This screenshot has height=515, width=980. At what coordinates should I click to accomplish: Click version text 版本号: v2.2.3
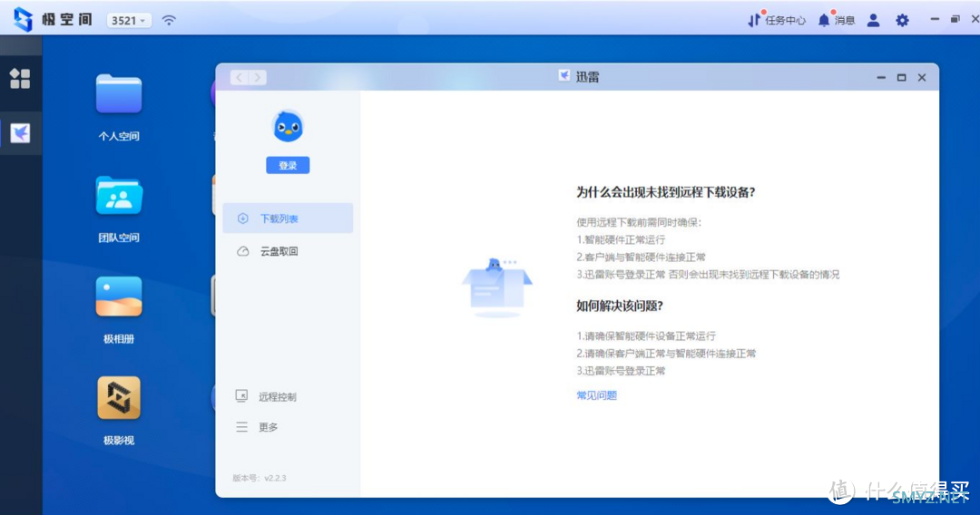click(x=260, y=478)
